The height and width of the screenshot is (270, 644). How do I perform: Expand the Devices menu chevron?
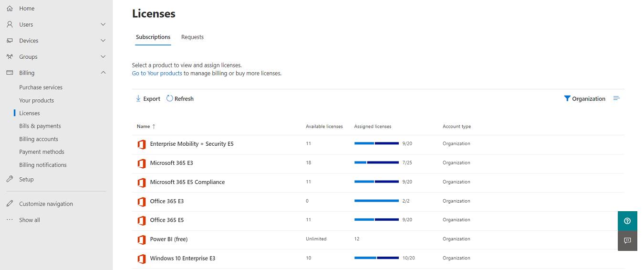[x=103, y=41]
